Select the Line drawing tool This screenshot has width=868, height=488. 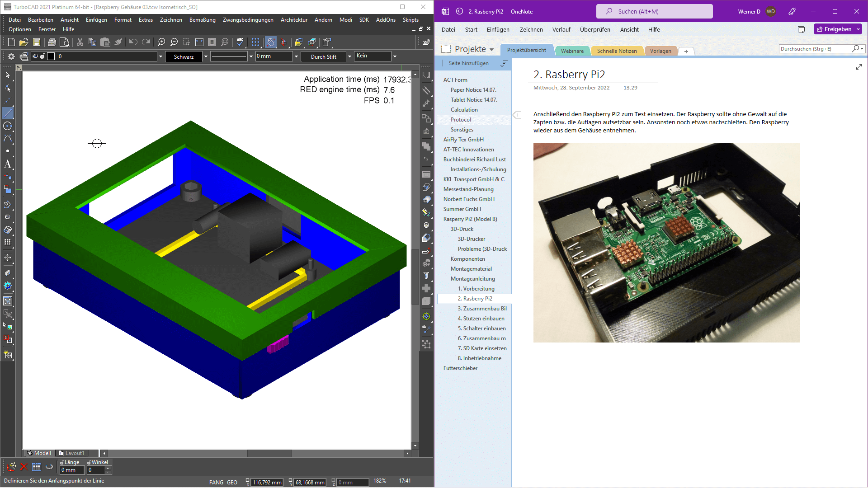[8, 113]
